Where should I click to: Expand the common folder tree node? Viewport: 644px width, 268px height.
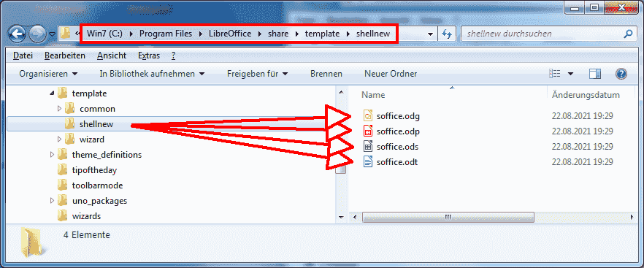[x=59, y=109]
